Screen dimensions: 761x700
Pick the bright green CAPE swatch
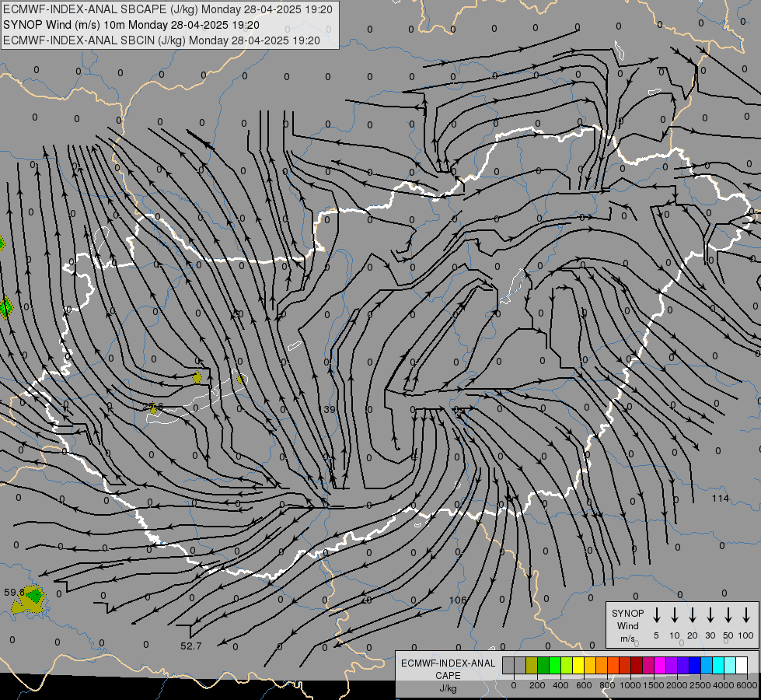tap(555, 665)
